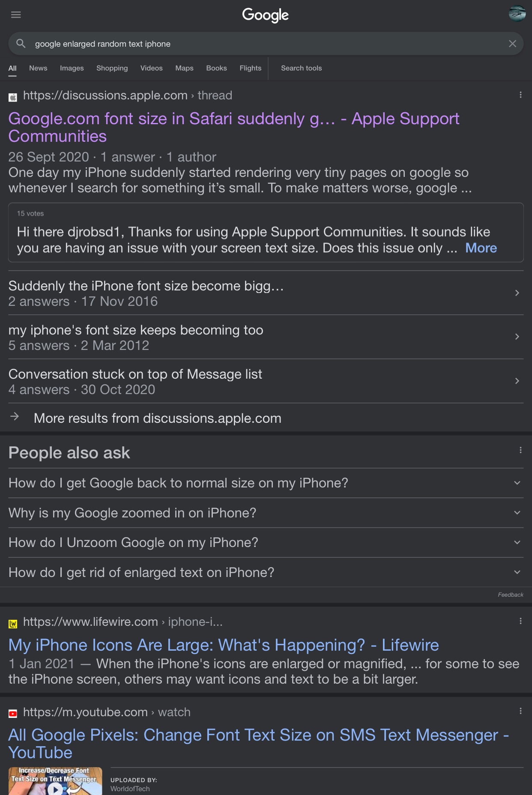Click the Google logo
Image resolution: width=532 pixels, height=795 pixels.
coord(266,15)
